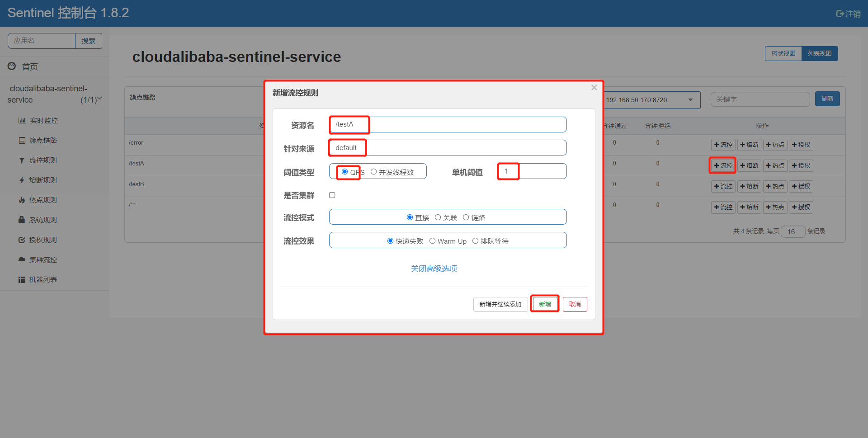
Task: Focus the 应用名 search field
Action: click(x=41, y=41)
